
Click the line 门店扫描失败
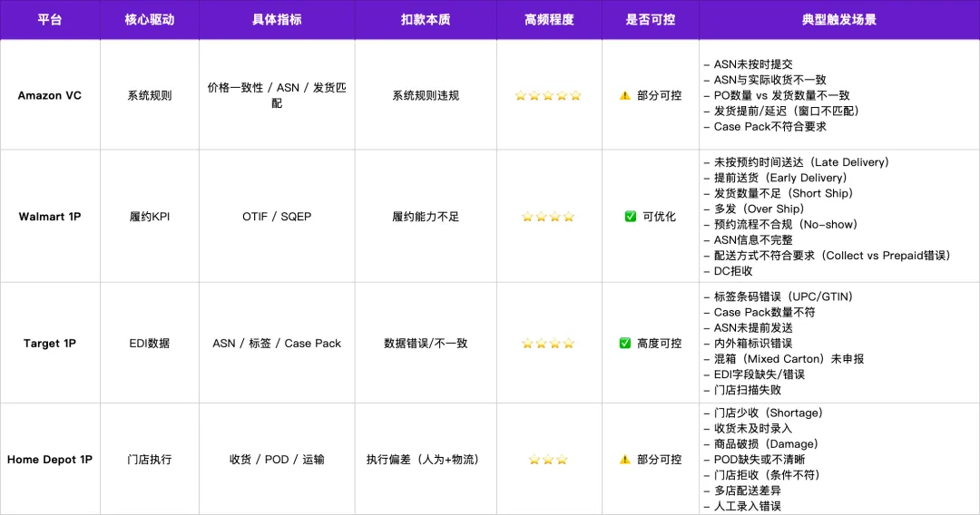[x=742, y=391]
